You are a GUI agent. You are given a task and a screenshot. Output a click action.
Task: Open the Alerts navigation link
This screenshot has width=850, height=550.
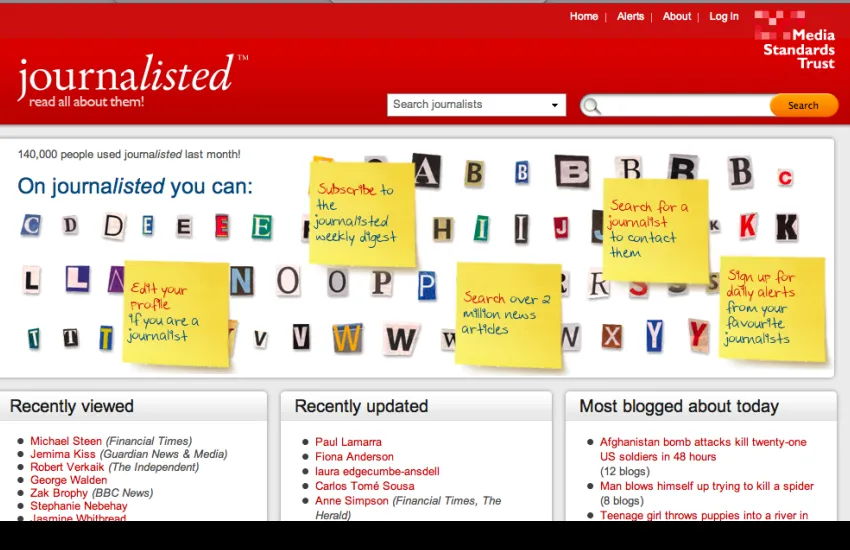(x=630, y=17)
